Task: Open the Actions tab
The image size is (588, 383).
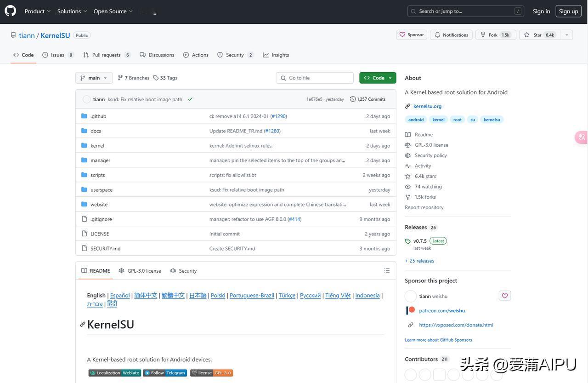Action: [196, 55]
